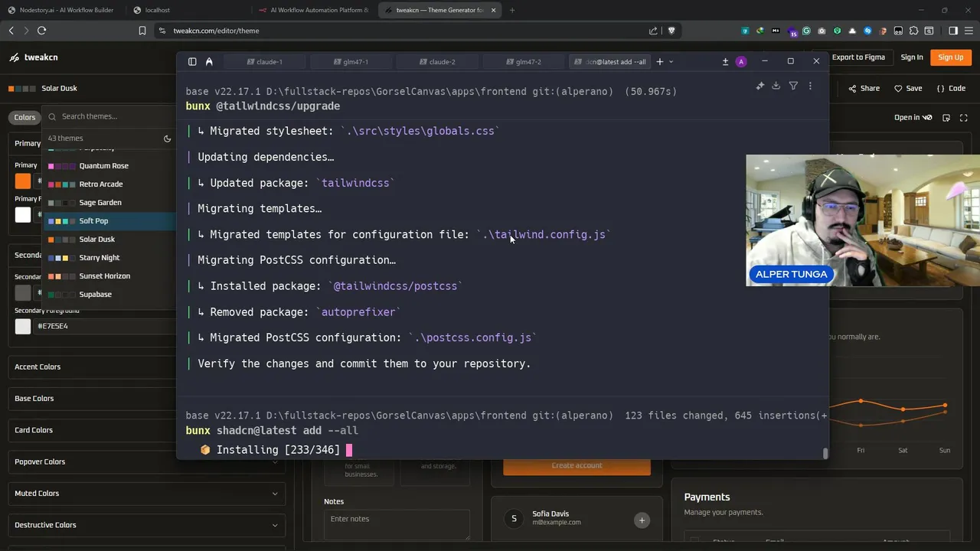The width and height of the screenshot is (980, 551).
Task: Click the AI sparkle icon in terminal
Action: [x=760, y=86]
